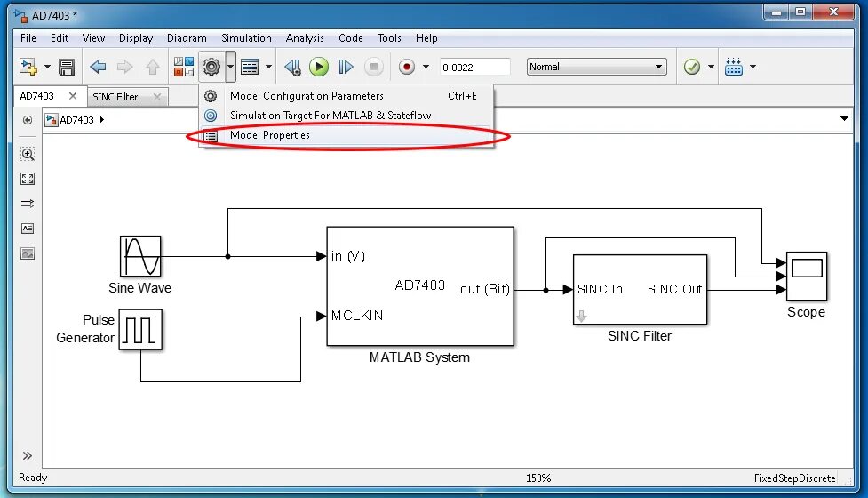Click the Step Back toolbar button
Image resolution: width=868 pixels, height=498 pixels.
(x=293, y=67)
